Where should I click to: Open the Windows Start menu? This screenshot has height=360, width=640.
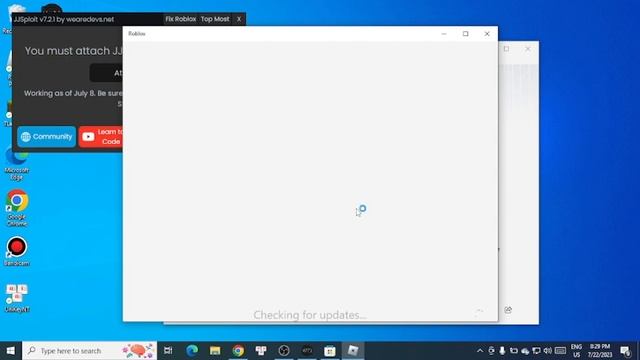coord(11,351)
